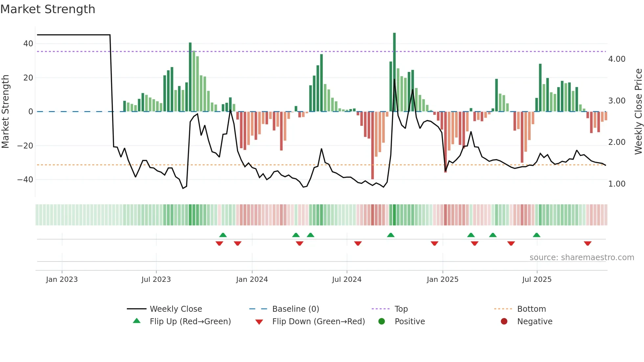The height and width of the screenshot is (362, 644).
Task: Toggle the Baseline (0) legend entry
Action: pos(295,309)
